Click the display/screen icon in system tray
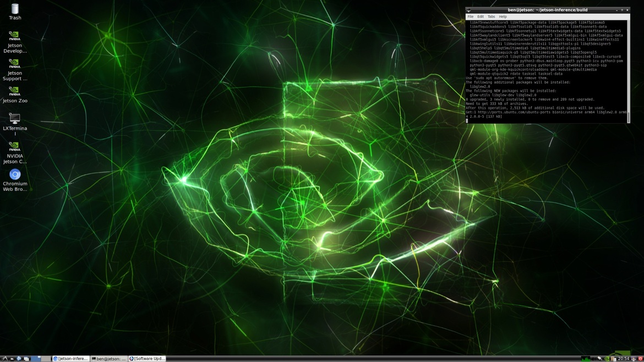 (x=634, y=359)
